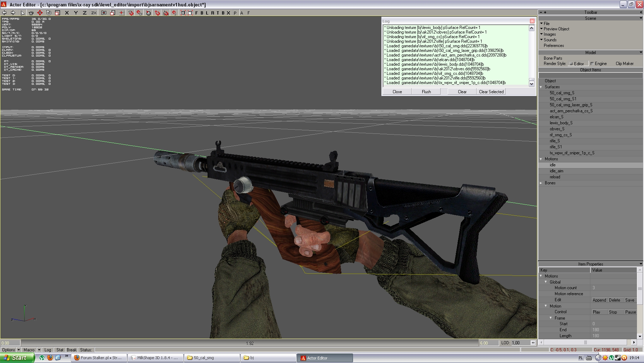This screenshot has height=363, width=644.
Task: Open Preferences in Scene panel
Action: pos(554,46)
